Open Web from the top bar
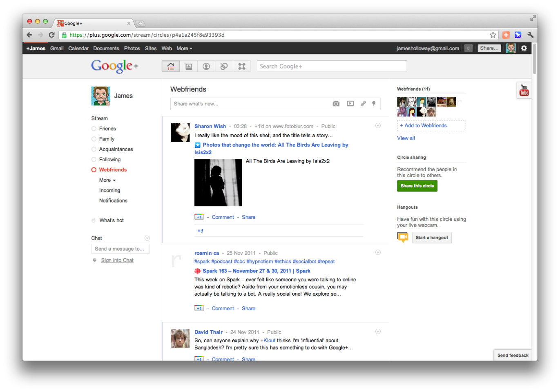The height and width of the screenshot is (392, 560). (x=167, y=48)
